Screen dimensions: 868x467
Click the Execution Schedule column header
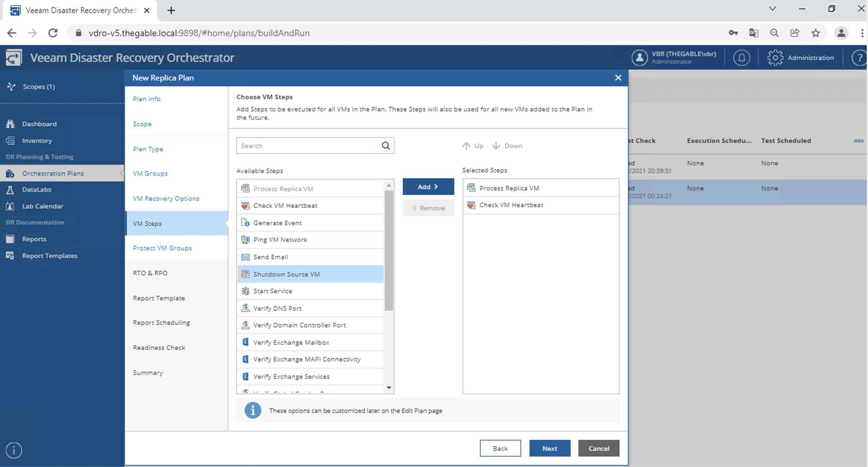pos(719,141)
